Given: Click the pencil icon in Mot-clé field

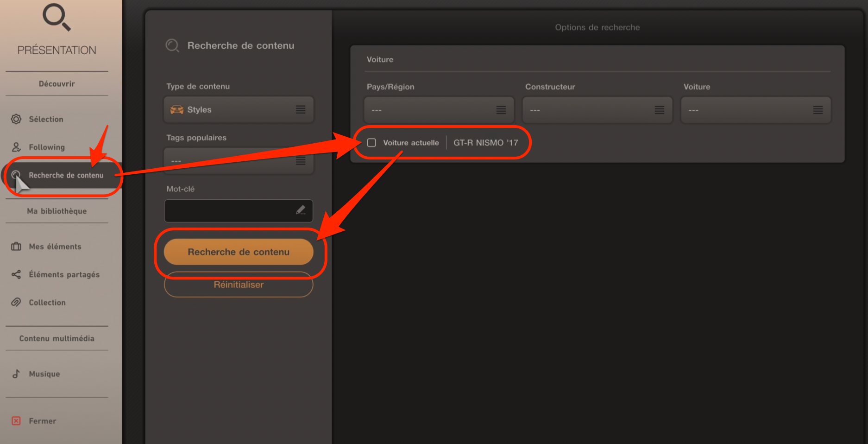Looking at the screenshot, I should point(301,210).
